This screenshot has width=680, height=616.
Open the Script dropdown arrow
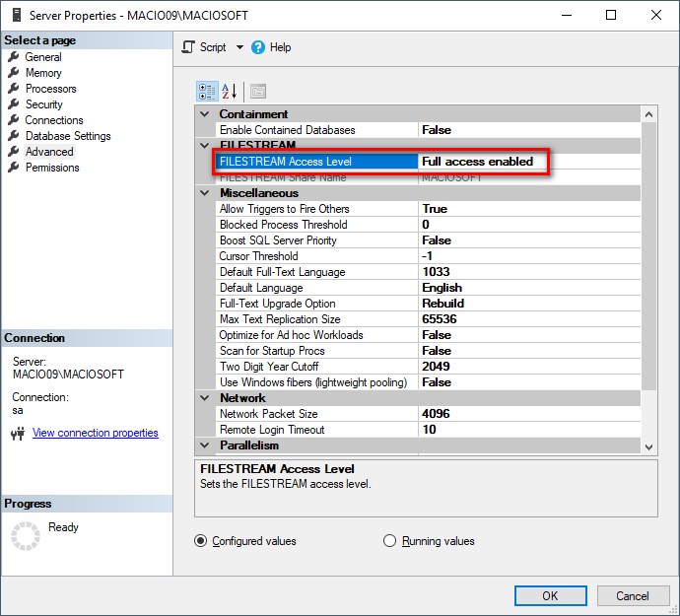[x=239, y=47]
